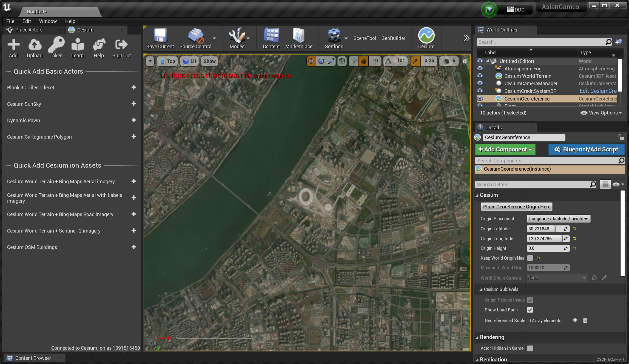Select the rotate gizmo mode icon
629x364 pixels.
click(321, 61)
